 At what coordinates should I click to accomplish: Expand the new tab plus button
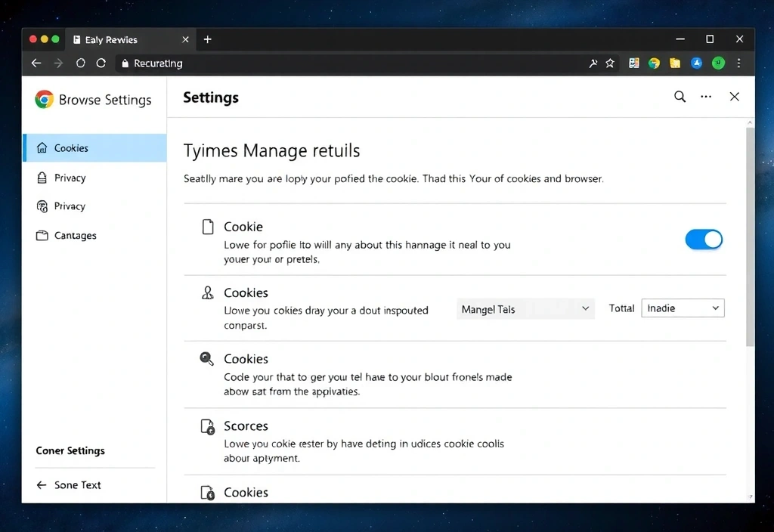[207, 39]
